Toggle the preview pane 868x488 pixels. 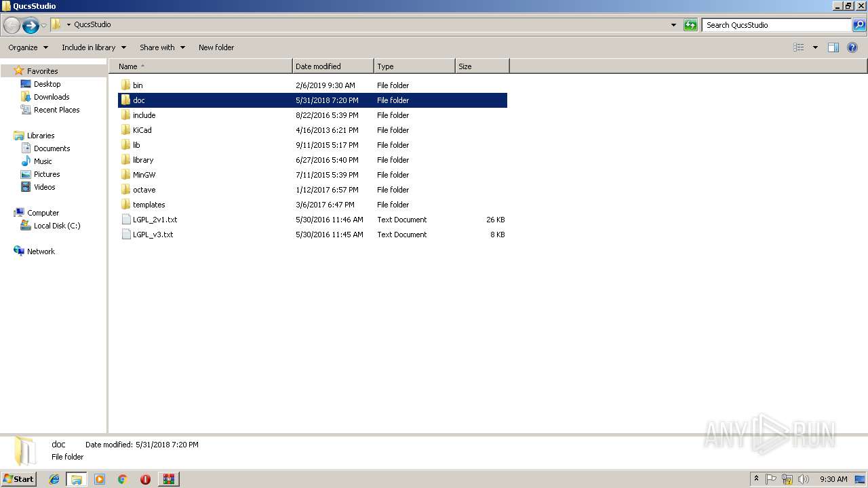pyautogui.click(x=833, y=47)
